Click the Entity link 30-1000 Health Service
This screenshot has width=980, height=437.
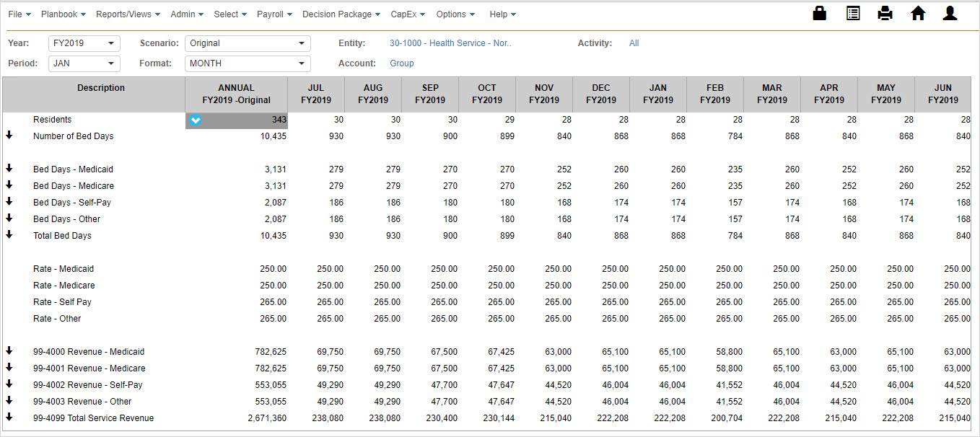450,43
